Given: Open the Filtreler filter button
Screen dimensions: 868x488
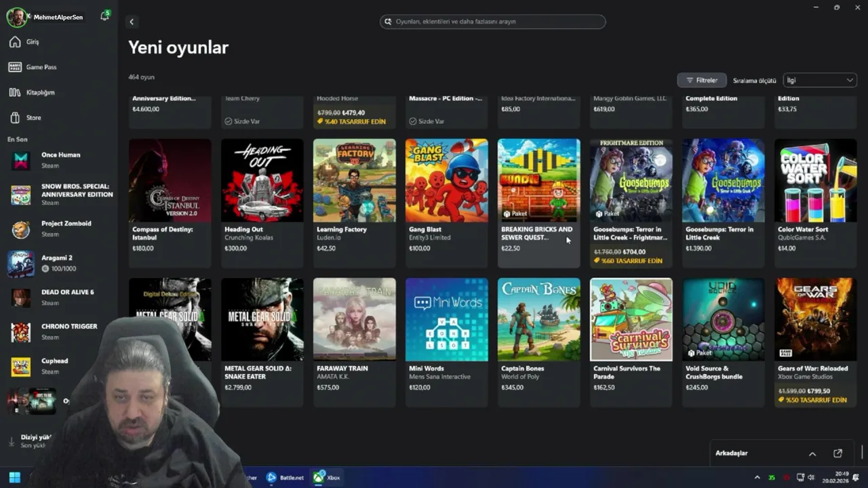Looking at the screenshot, I should tap(702, 80).
